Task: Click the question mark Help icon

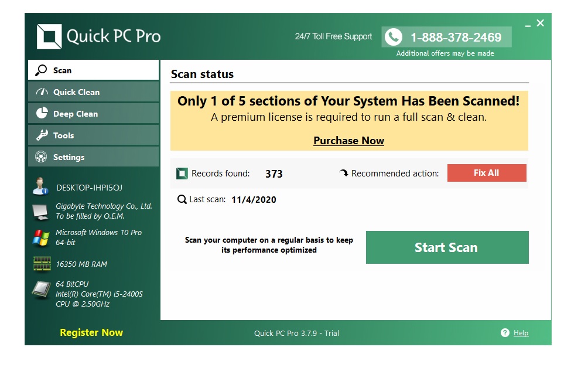Action: click(505, 333)
